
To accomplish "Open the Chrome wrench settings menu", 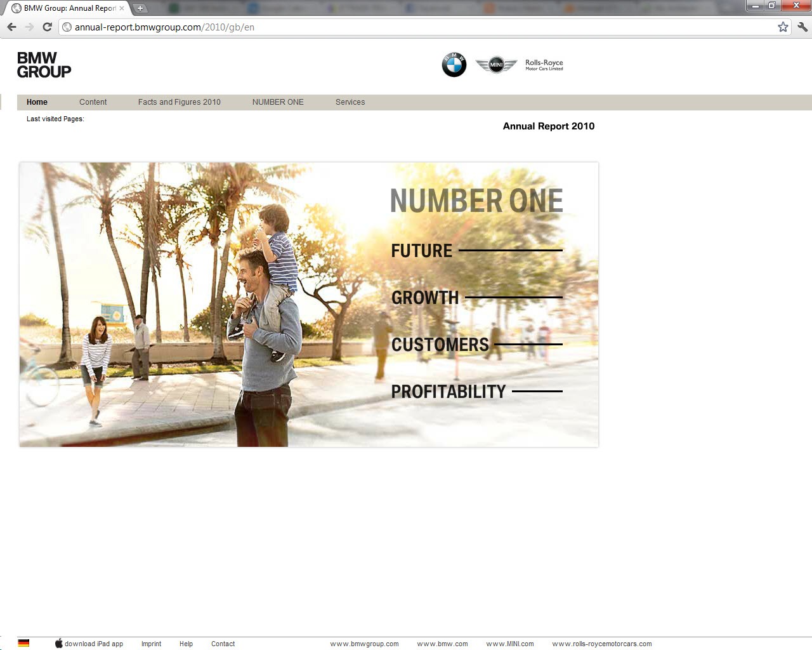I will [x=802, y=27].
